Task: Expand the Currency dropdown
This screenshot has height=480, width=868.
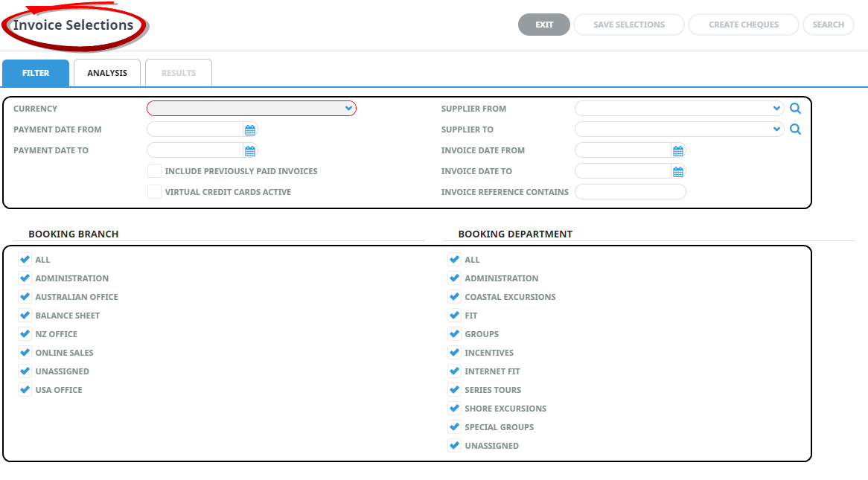Action: point(252,109)
